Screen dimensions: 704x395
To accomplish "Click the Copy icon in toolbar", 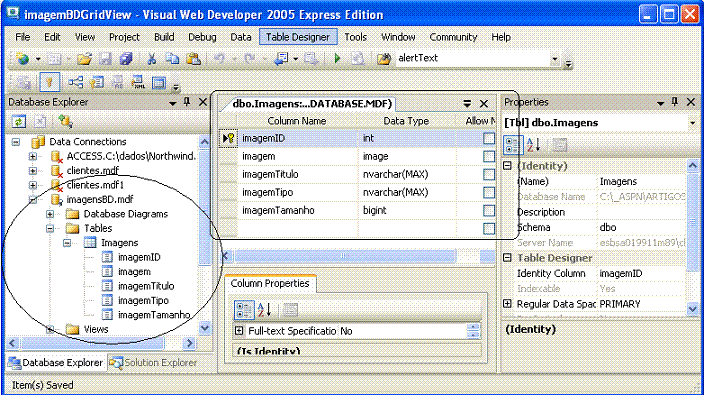I will 172,58.
